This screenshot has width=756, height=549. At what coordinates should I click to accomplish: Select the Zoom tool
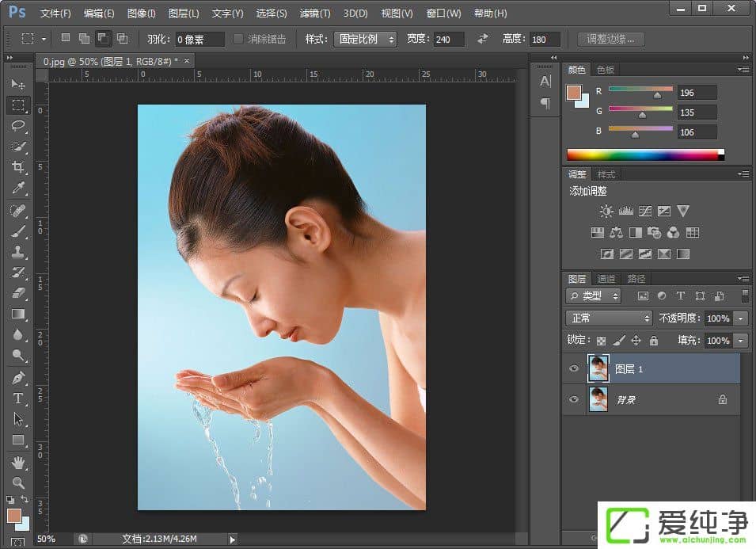18,482
